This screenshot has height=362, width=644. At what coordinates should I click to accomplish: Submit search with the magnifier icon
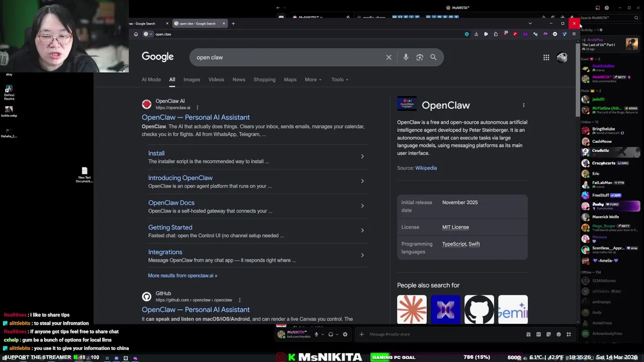pos(433,57)
